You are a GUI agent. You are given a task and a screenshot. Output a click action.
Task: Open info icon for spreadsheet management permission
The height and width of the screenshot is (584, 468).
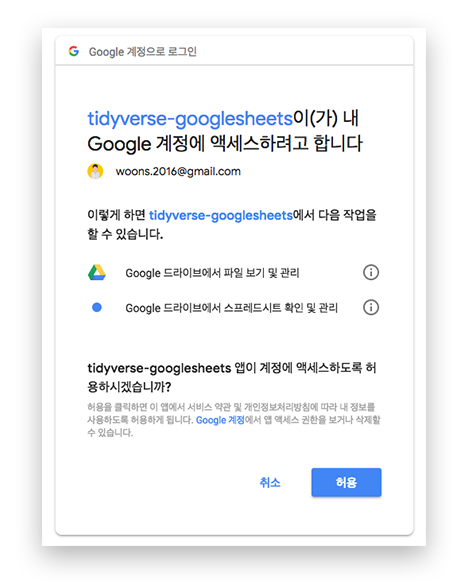click(x=371, y=308)
